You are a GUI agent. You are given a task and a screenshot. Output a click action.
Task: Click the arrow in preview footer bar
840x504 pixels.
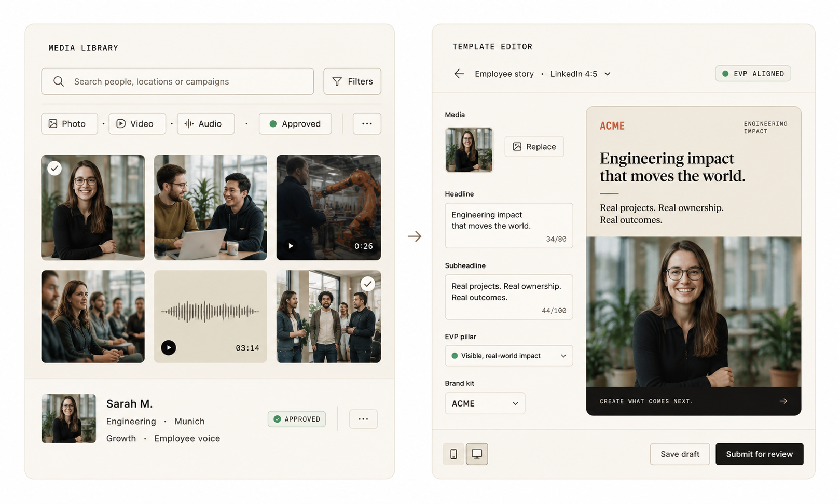tap(783, 401)
